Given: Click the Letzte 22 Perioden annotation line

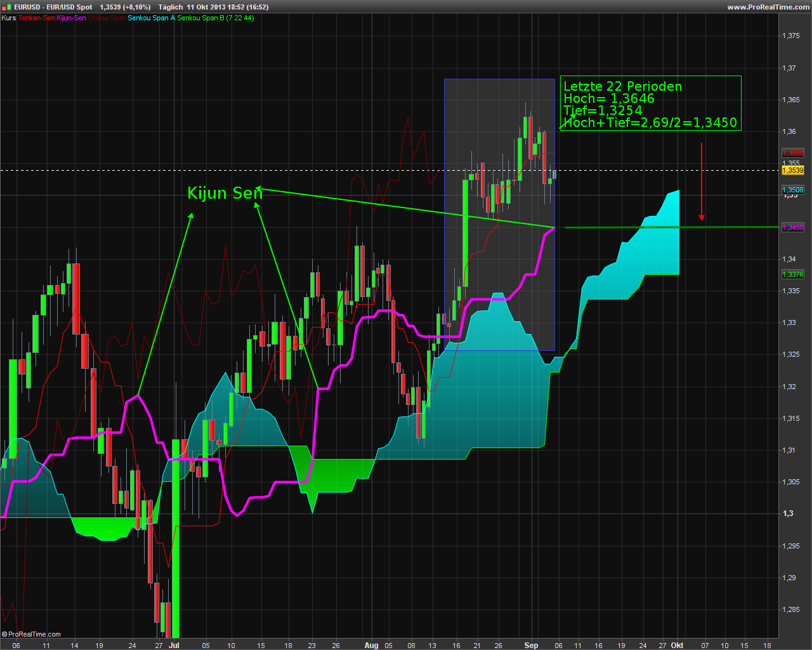Looking at the screenshot, I should point(623,86).
